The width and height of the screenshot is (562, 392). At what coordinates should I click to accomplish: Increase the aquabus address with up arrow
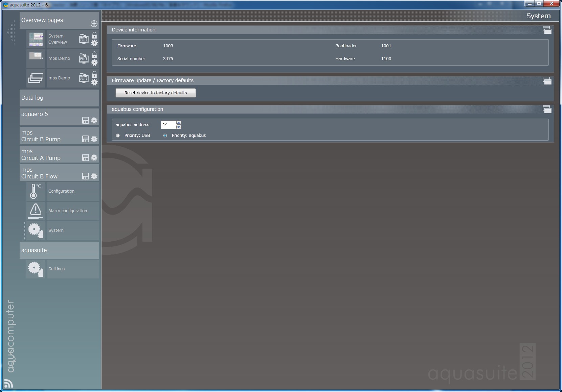tap(179, 123)
